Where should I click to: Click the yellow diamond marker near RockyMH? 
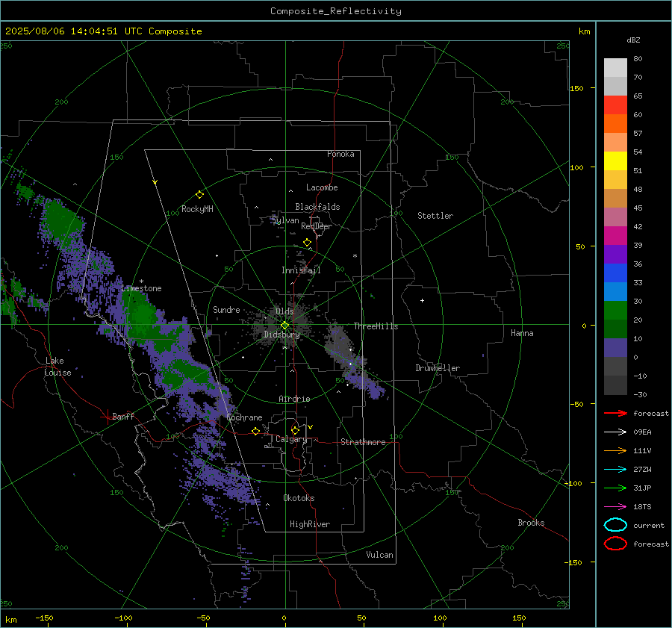pyautogui.click(x=199, y=195)
